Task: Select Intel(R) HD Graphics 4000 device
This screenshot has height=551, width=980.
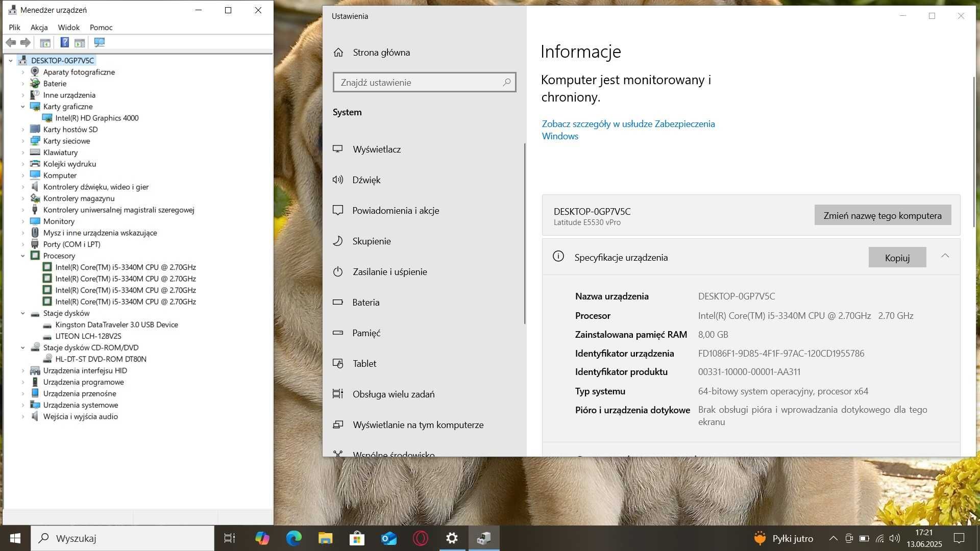Action: (97, 118)
